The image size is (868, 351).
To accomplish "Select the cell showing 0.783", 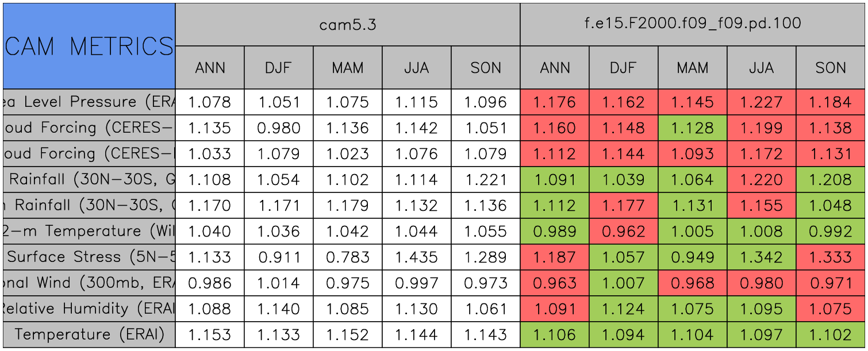I will point(347,257).
